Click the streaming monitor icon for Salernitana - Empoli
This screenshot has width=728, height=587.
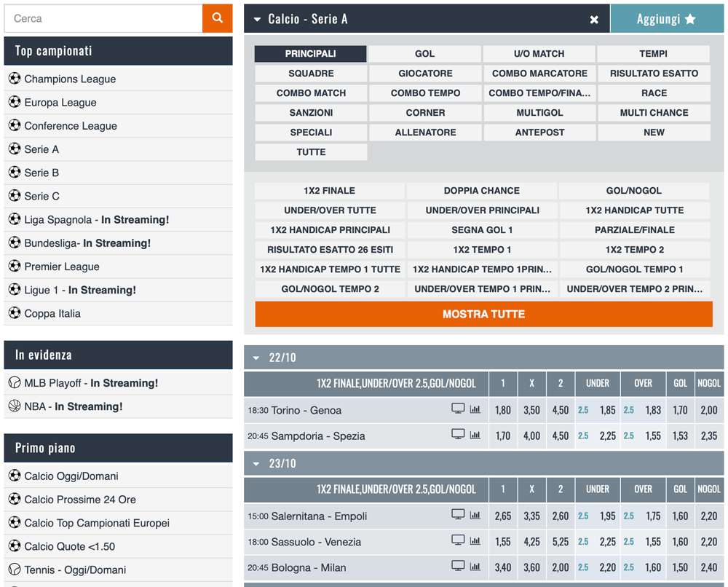coord(458,515)
